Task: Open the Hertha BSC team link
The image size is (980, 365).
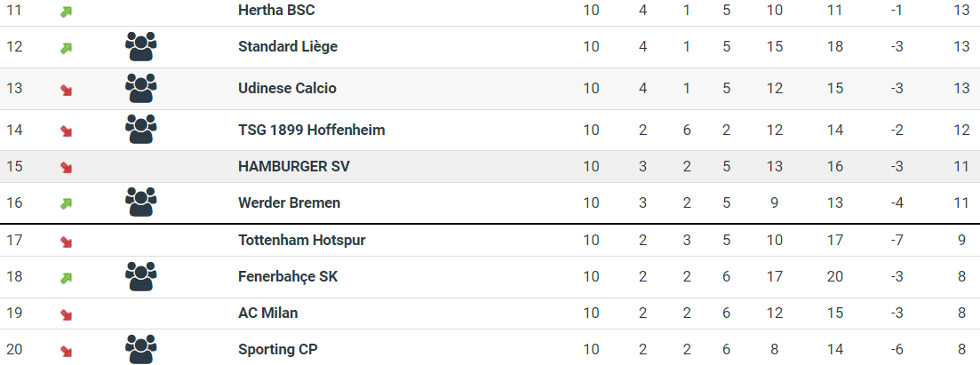Action: [x=276, y=11]
